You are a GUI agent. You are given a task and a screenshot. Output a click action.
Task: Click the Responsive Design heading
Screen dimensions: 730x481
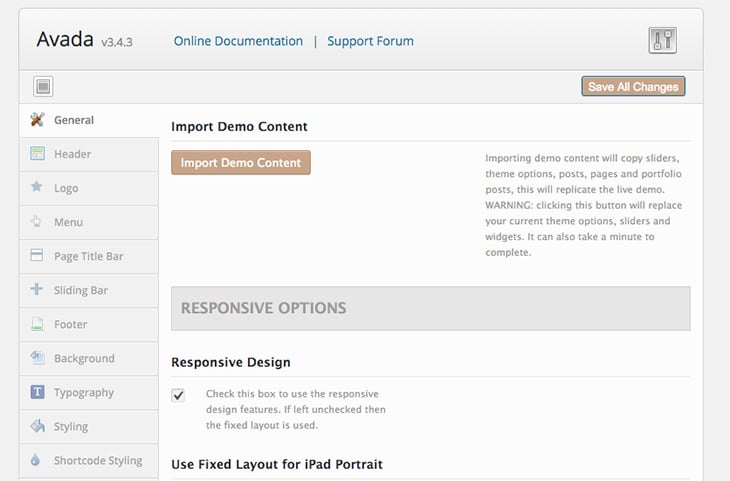coord(230,362)
